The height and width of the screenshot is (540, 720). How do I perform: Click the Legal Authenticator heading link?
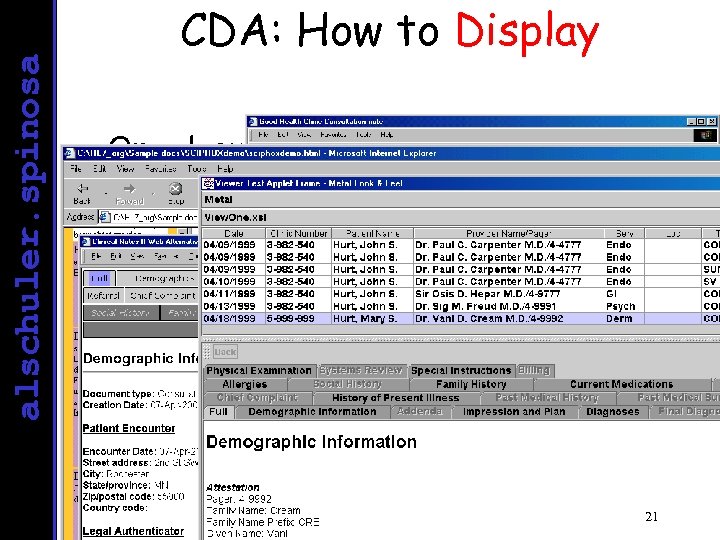133,531
